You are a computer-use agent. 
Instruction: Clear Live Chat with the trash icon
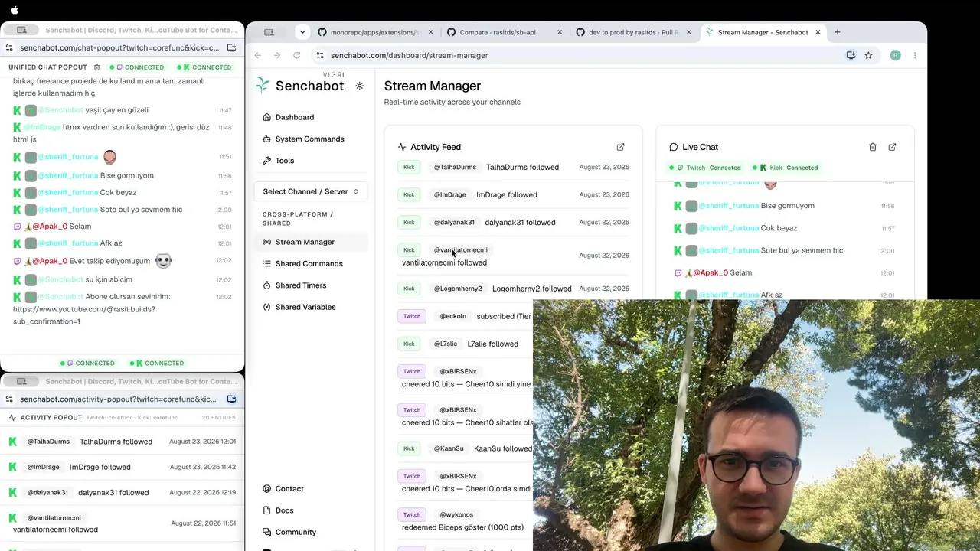point(872,147)
